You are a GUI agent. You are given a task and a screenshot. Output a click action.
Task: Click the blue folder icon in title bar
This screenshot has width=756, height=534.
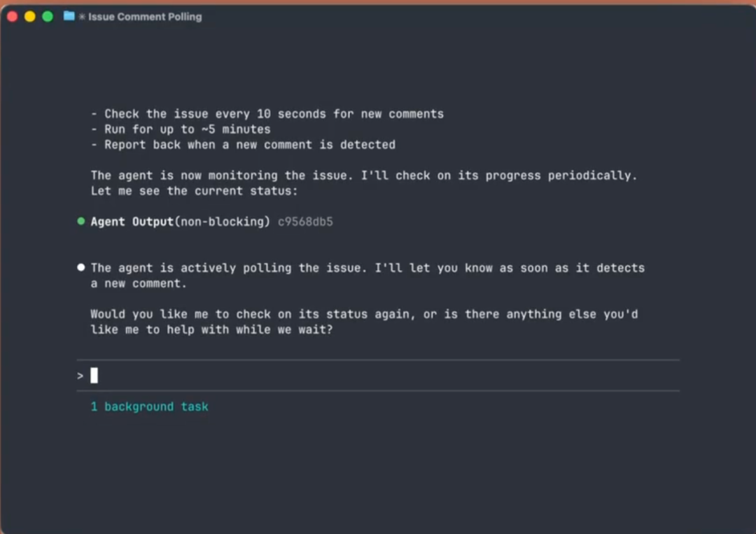click(x=69, y=16)
